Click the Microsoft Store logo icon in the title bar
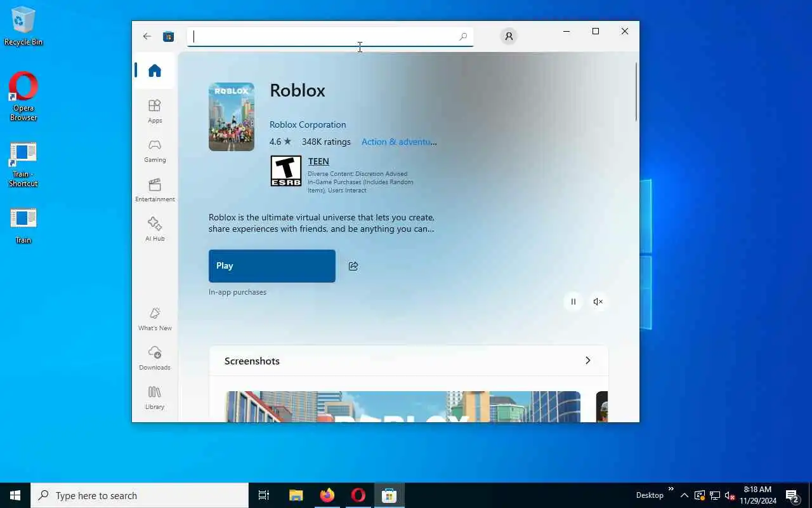812x508 pixels. (168, 36)
